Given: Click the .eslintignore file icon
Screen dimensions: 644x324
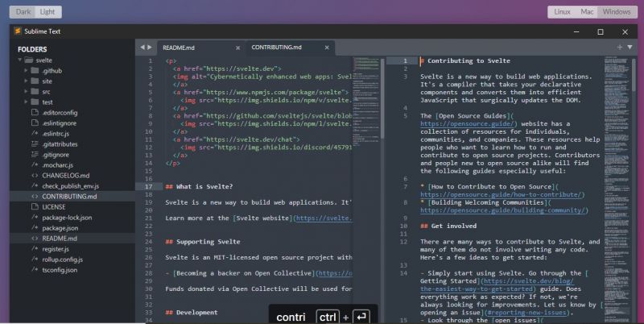Looking at the screenshot, I should [35, 123].
